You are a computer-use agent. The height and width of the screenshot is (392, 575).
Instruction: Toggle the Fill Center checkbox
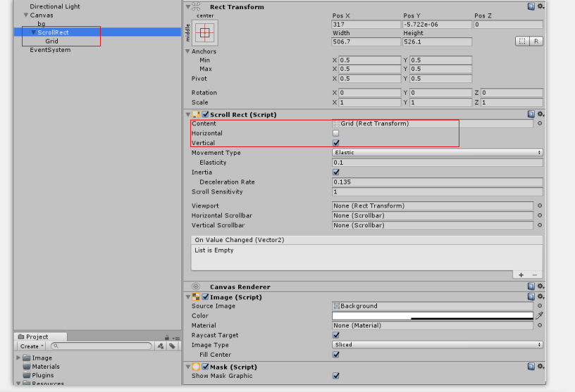336,354
